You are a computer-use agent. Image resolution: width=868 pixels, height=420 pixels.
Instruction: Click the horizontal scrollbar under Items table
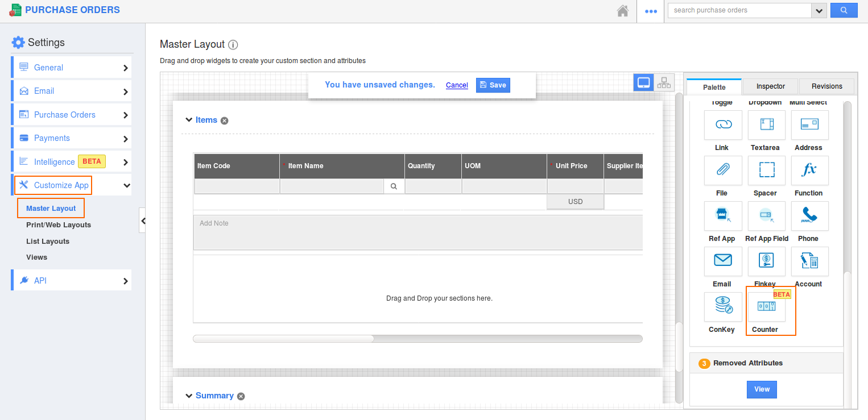pos(283,339)
